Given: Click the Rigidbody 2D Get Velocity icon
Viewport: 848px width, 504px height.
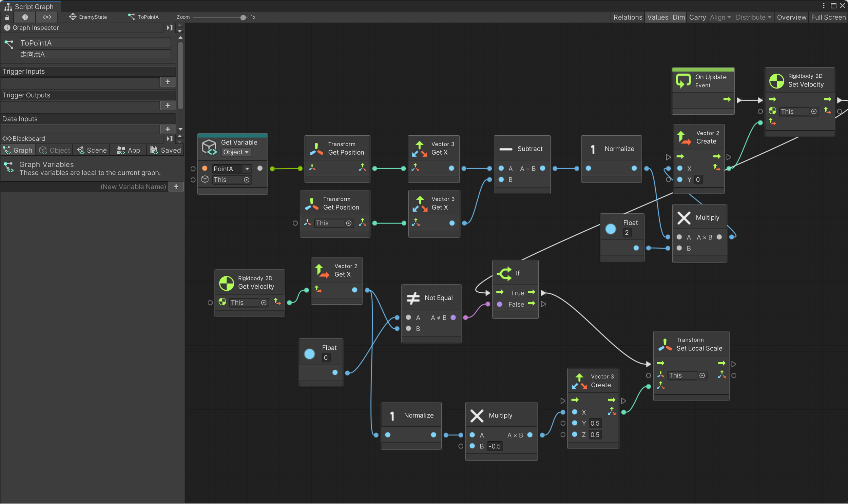Looking at the screenshot, I should pyautogui.click(x=226, y=283).
